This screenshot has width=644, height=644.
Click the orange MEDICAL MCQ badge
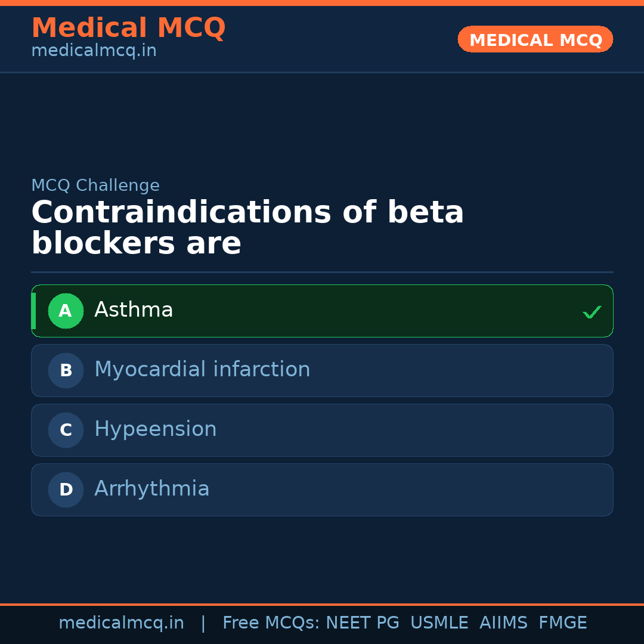pos(535,40)
